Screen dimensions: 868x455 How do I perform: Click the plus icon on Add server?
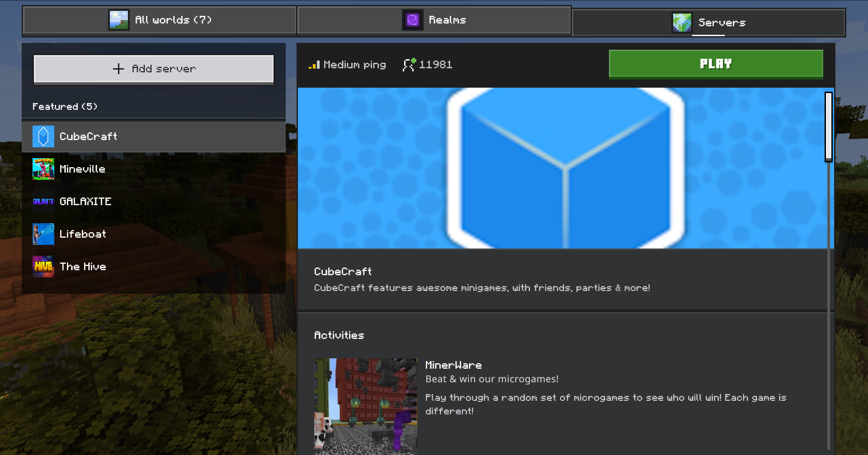click(118, 69)
